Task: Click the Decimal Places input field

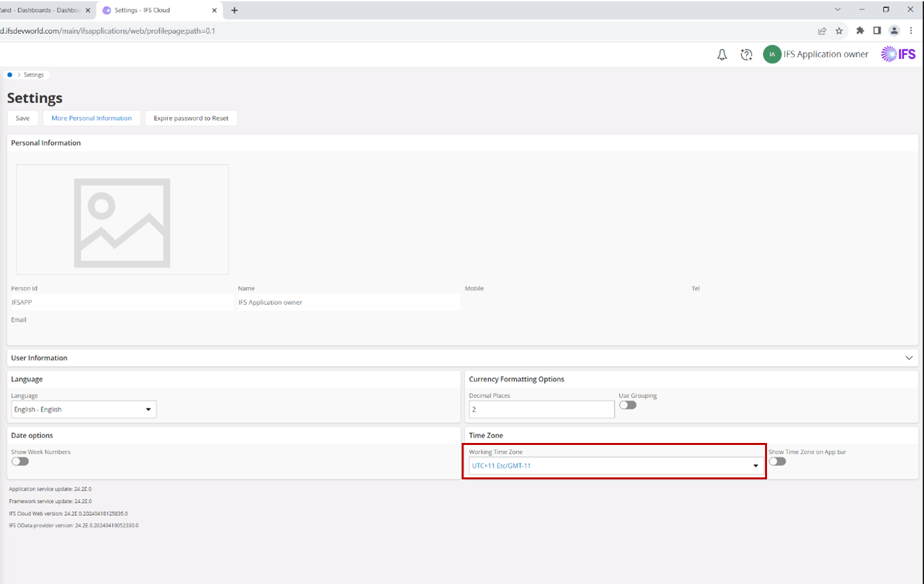Action: (540, 409)
